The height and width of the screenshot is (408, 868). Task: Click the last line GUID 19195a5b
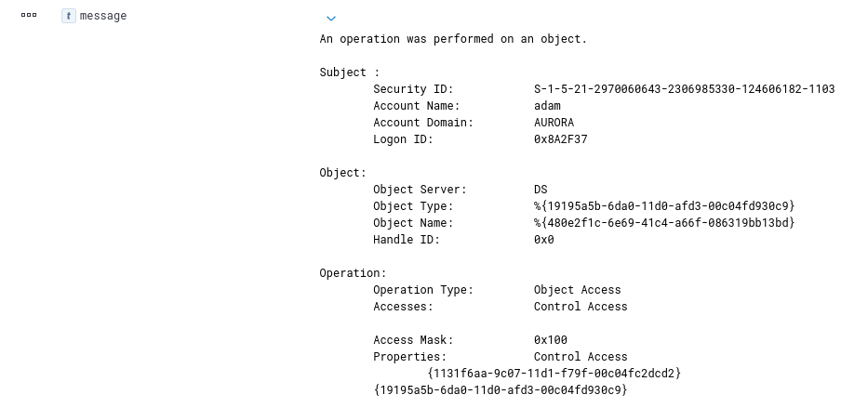(501, 389)
